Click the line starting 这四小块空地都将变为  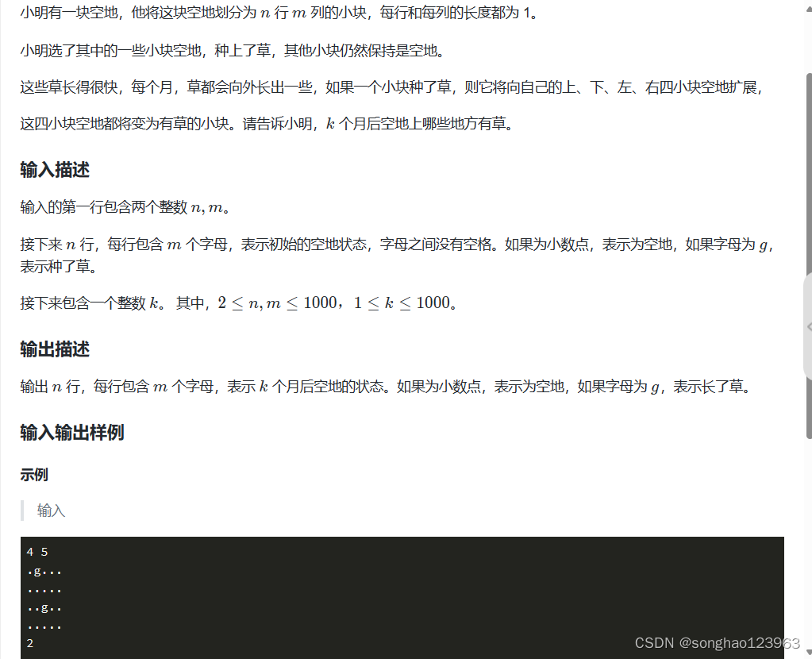[267, 125]
